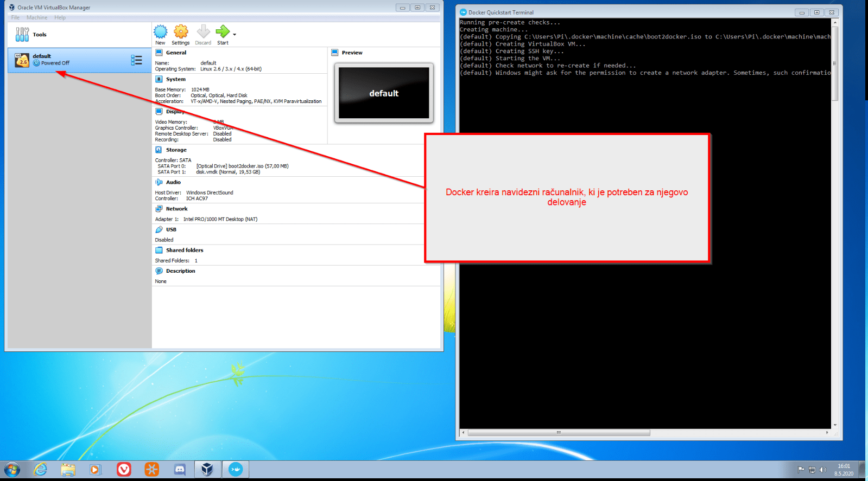Click the default VM preview thumbnail
The height and width of the screenshot is (481, 868).
[384, 93]
